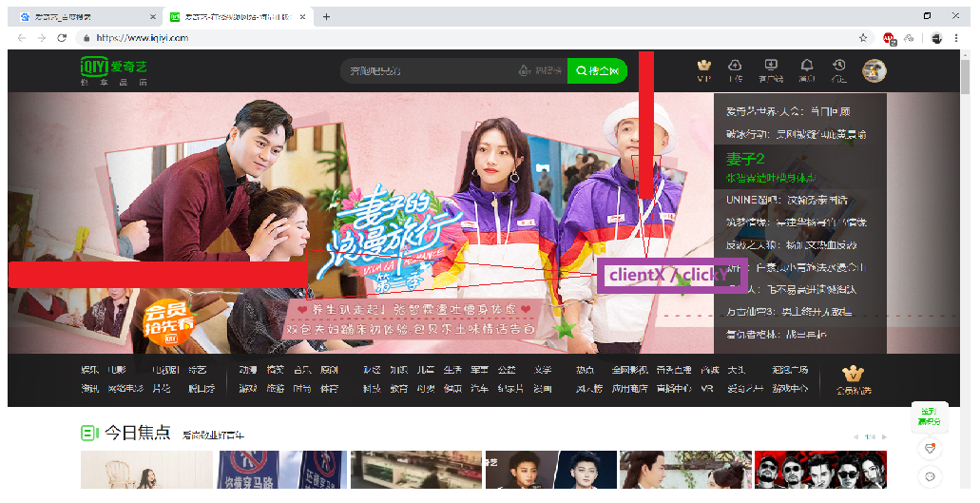Open the 娱乐 channel in the navigation

[89, 370]
